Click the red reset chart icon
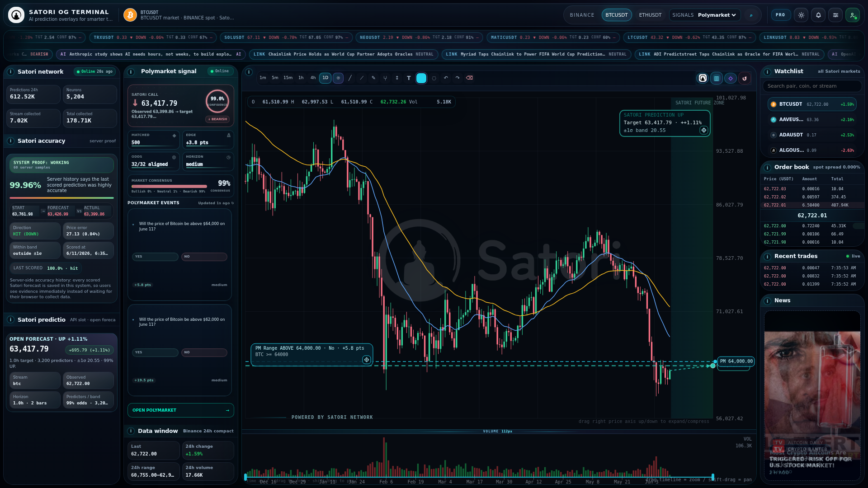The image size is (868, 488). (745, 78)
